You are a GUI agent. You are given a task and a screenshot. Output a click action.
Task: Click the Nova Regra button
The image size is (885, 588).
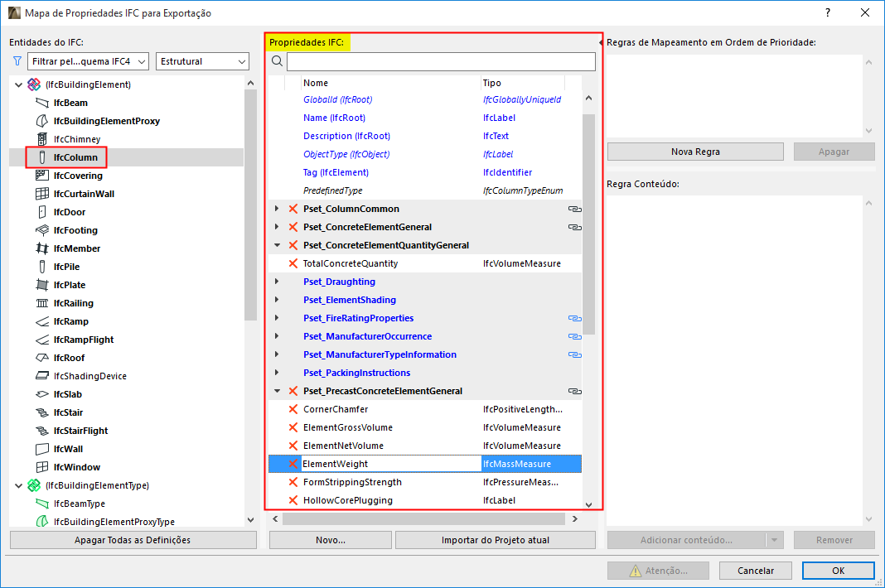[695, 152]
